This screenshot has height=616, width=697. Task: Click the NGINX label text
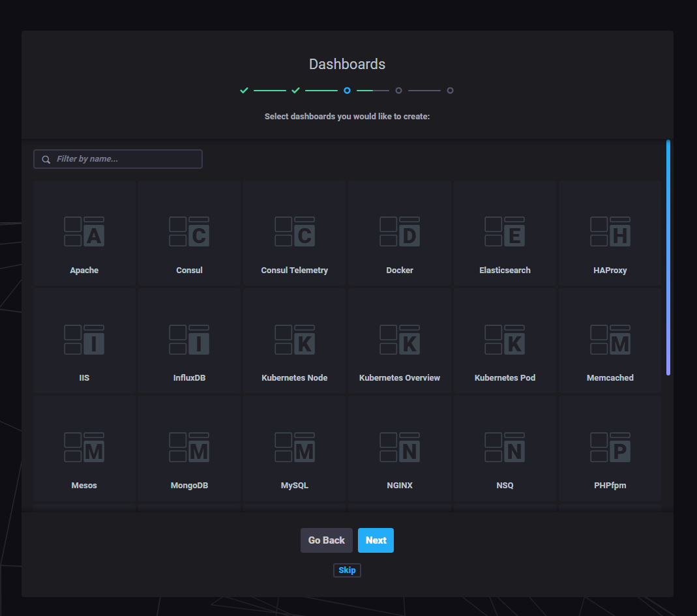coord(400,486)
